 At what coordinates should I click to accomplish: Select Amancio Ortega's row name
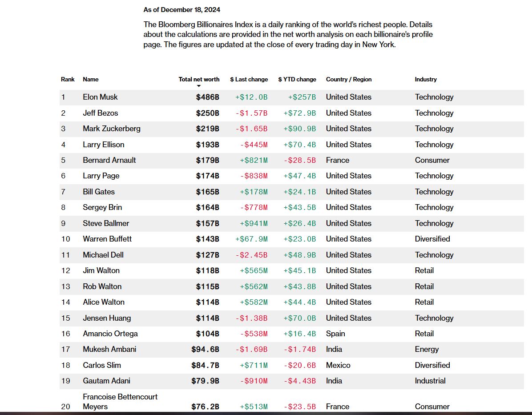[110, 334]
